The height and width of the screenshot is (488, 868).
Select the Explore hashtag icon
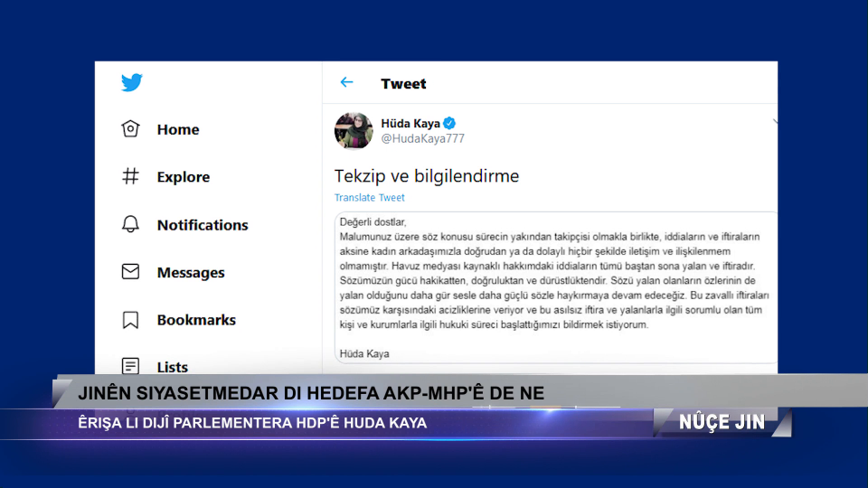coord(130,176)
